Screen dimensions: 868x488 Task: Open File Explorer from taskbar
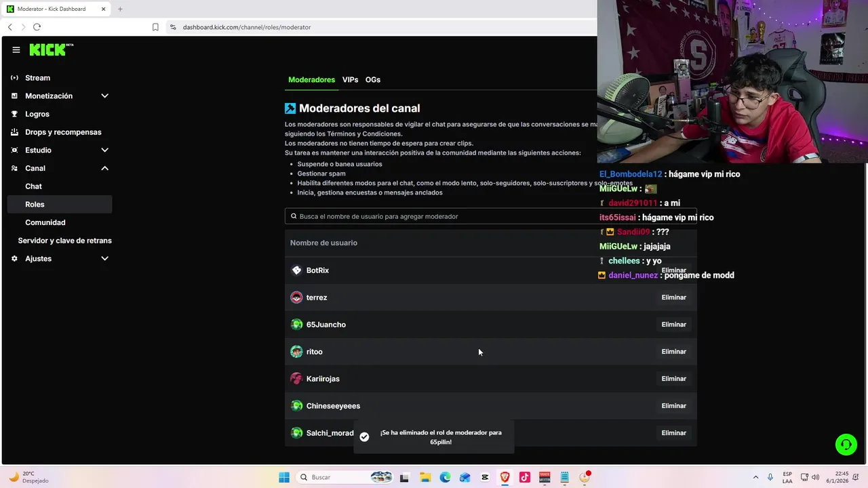(425, 477)
